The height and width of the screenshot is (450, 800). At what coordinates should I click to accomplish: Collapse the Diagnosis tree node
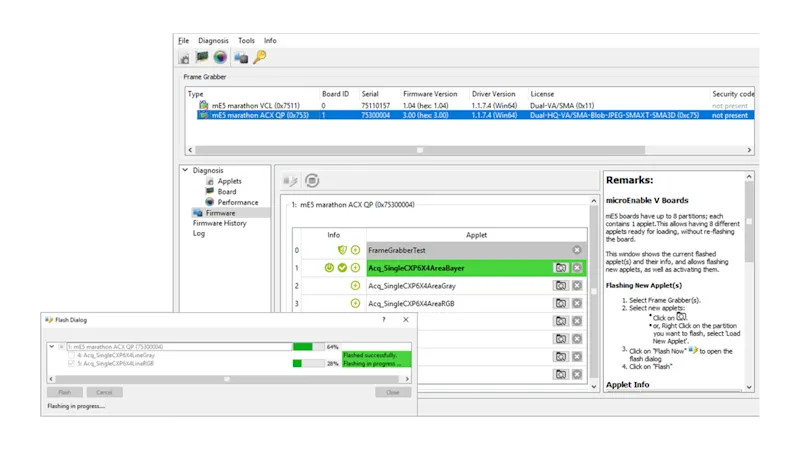[185, 170]
